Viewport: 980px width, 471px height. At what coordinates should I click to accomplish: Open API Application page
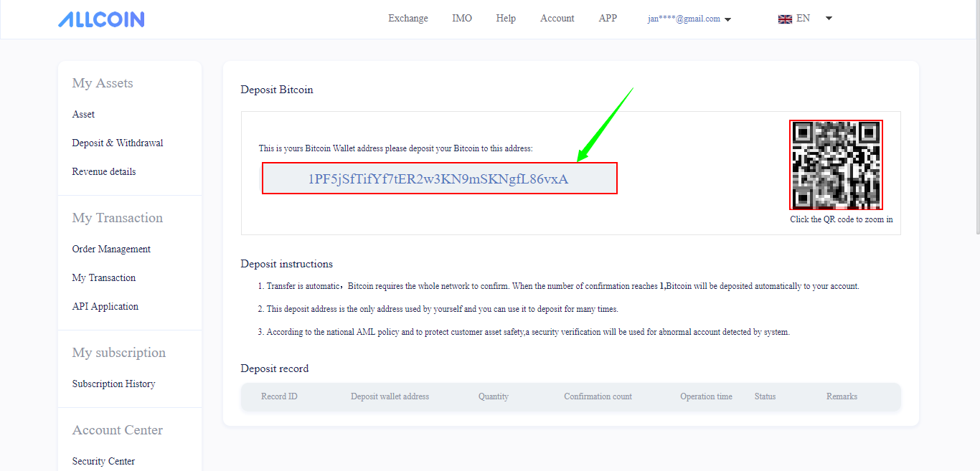105,307
